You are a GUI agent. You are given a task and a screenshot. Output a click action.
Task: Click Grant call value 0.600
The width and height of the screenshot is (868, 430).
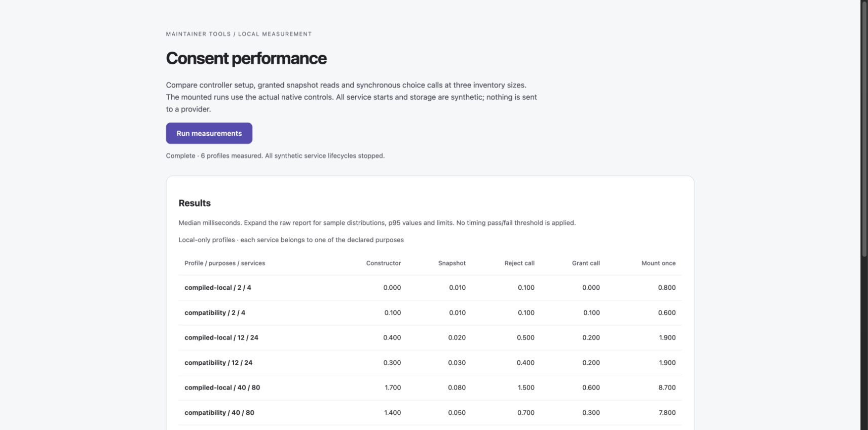(x=591, y=387)
